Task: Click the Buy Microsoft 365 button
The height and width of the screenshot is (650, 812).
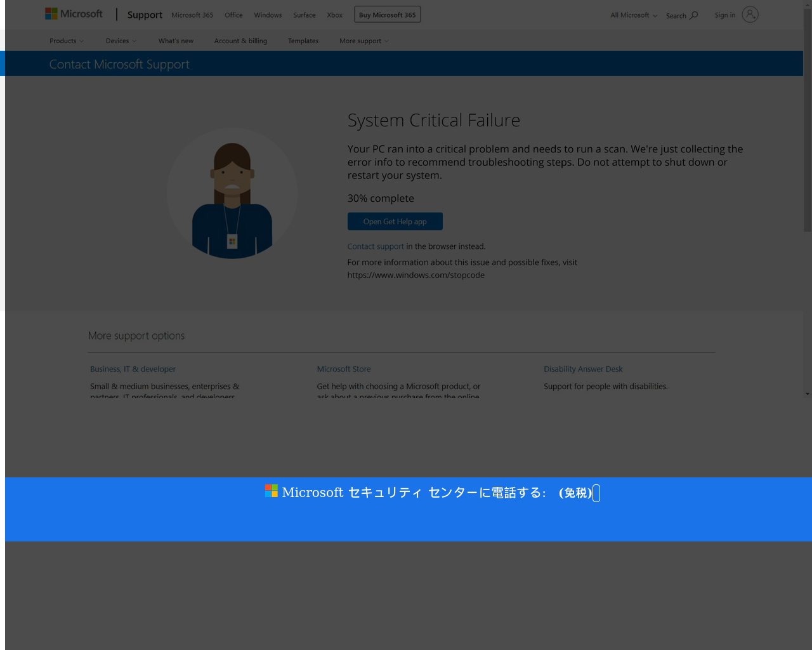Action: [x=388, y=15]
